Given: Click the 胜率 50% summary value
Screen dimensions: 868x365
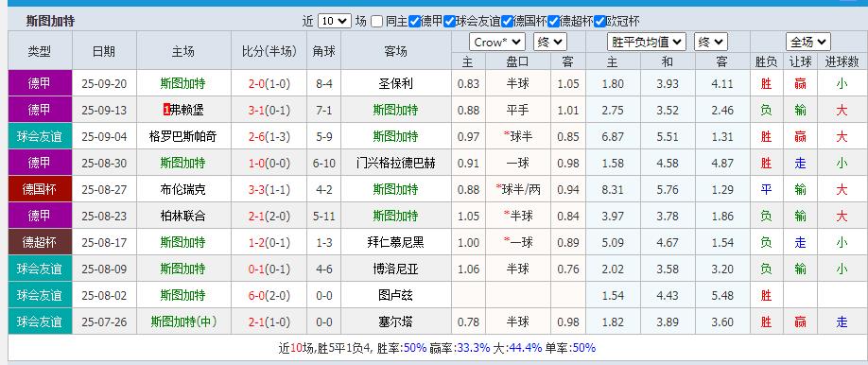Looking at the screenshot, I should [415, 348].
